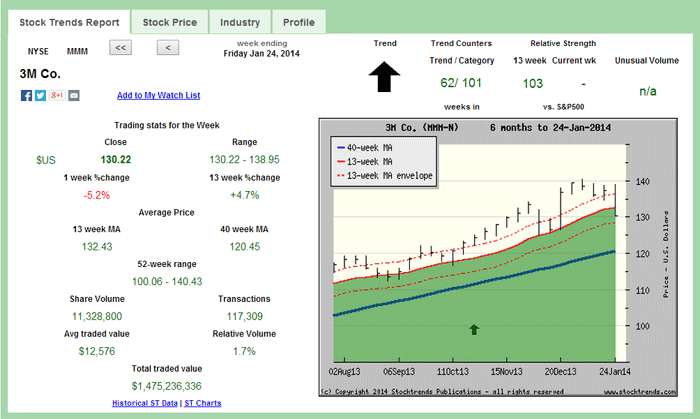Click the NYSE exchange label
700x419 pixels.
[38, 51]
